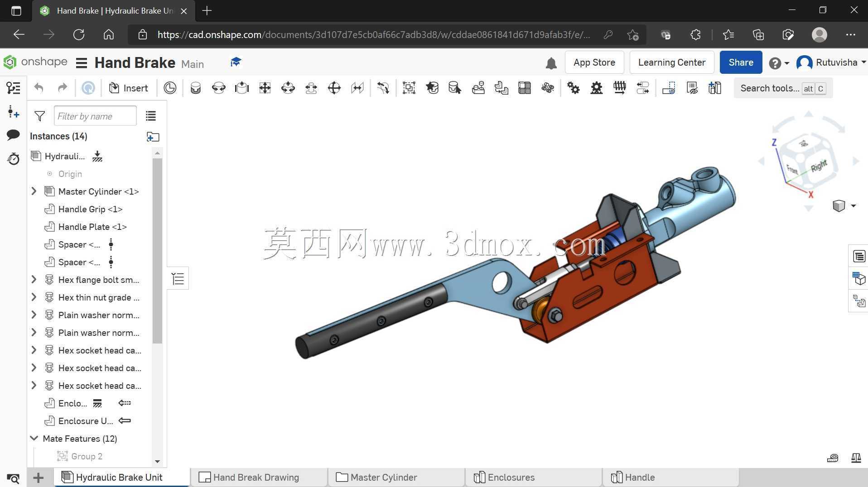Add a folder in Instances list
This screenshot has width=868, height=487.
coord(153,137)
